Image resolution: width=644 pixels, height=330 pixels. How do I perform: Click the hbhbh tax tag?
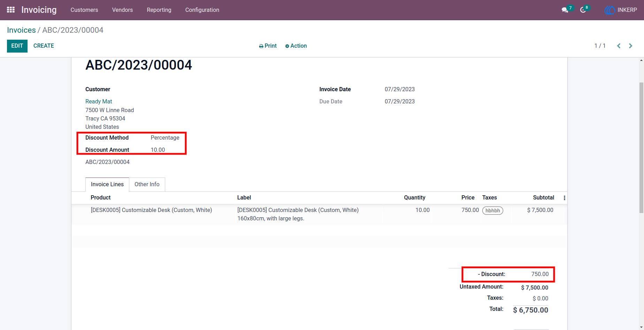[x=493, y=211]
